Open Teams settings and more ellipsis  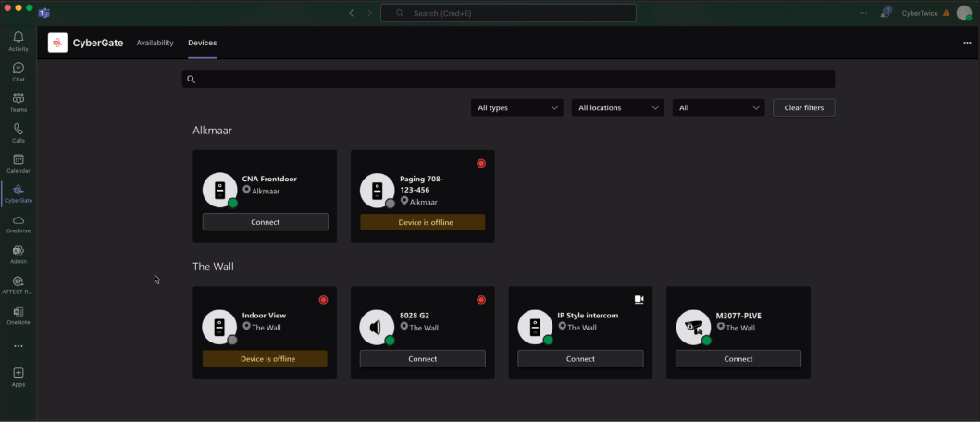pos(863,13)
